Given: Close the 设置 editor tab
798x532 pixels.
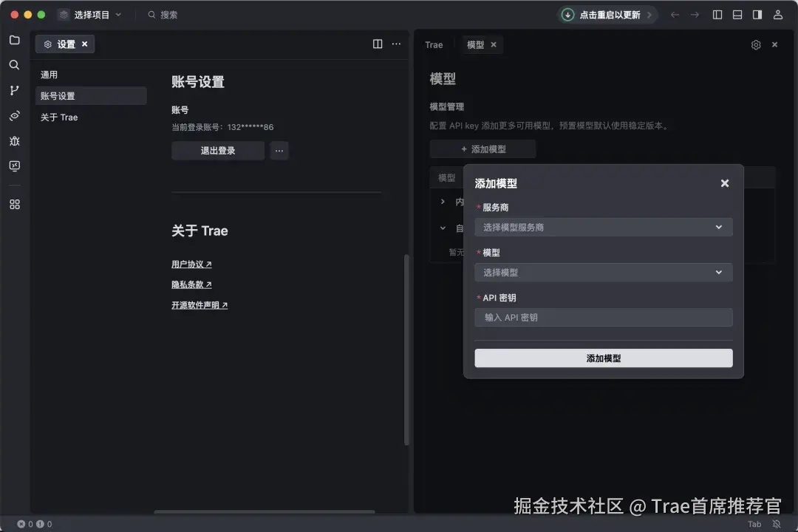Looking at the screenshot, I should (x=84, y=44).
